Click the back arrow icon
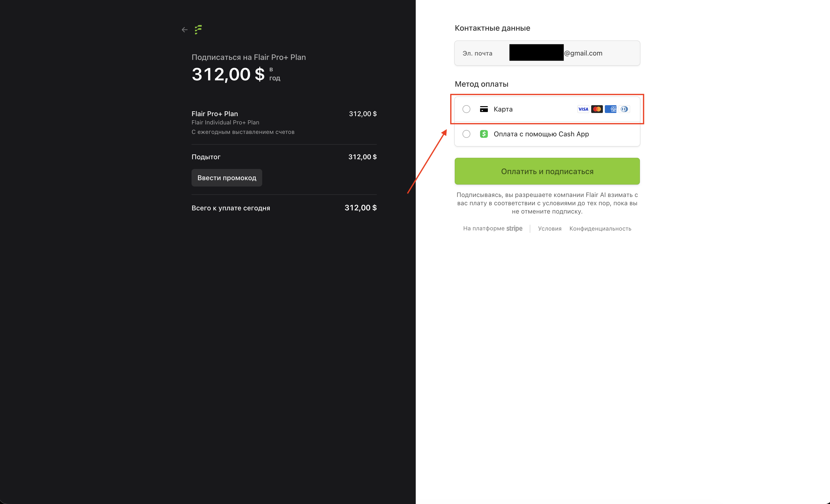The width and height of the screenshot is (830, 504). [x=184, y=30]
